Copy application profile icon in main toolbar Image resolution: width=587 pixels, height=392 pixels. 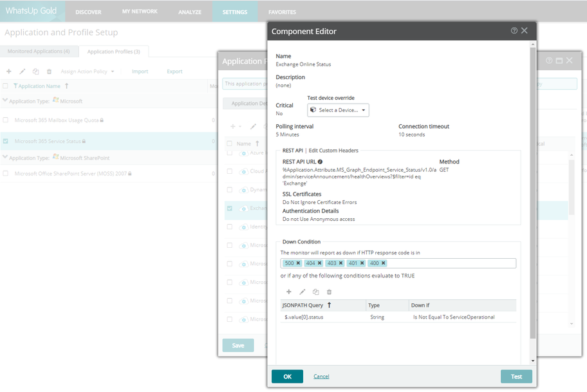(x=35, y=71)
